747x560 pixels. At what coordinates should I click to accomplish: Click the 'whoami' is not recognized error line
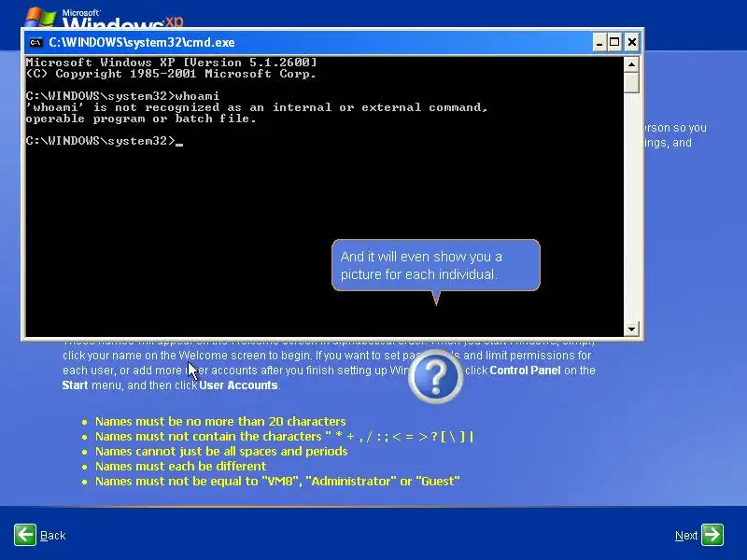click(x=257, y=107)
